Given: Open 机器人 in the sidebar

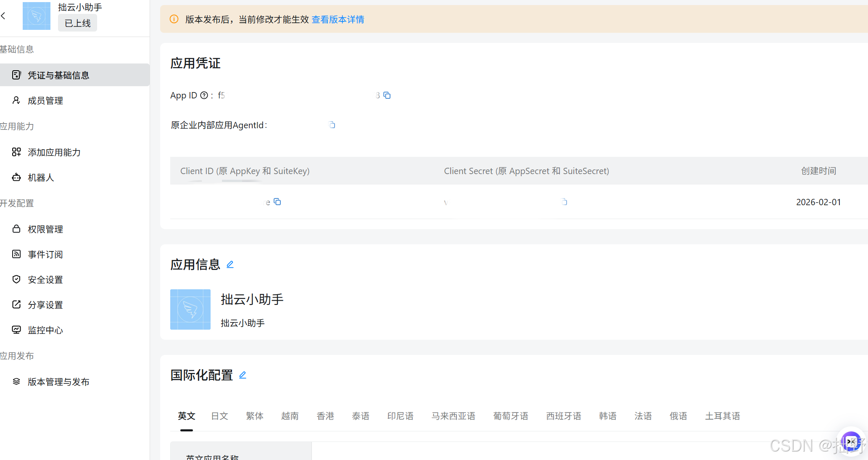Looking at the screenshot, I should click(41, 177).
